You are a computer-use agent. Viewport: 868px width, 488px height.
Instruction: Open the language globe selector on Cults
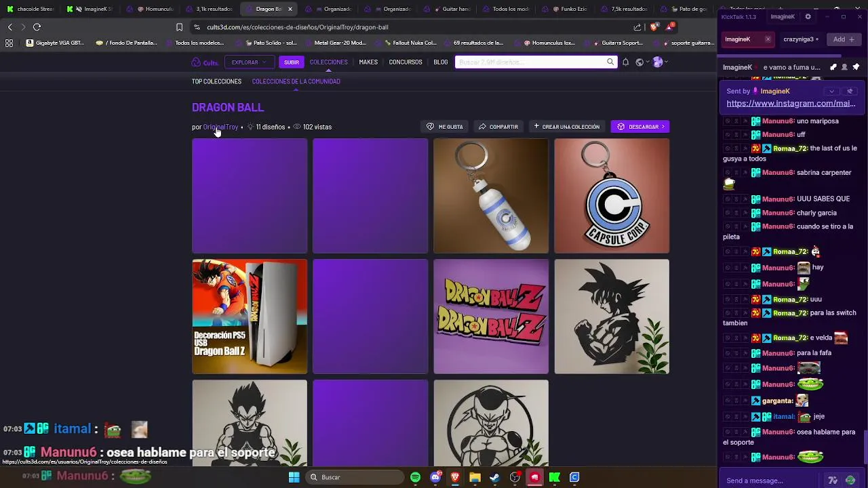click(x=641, y=62)
